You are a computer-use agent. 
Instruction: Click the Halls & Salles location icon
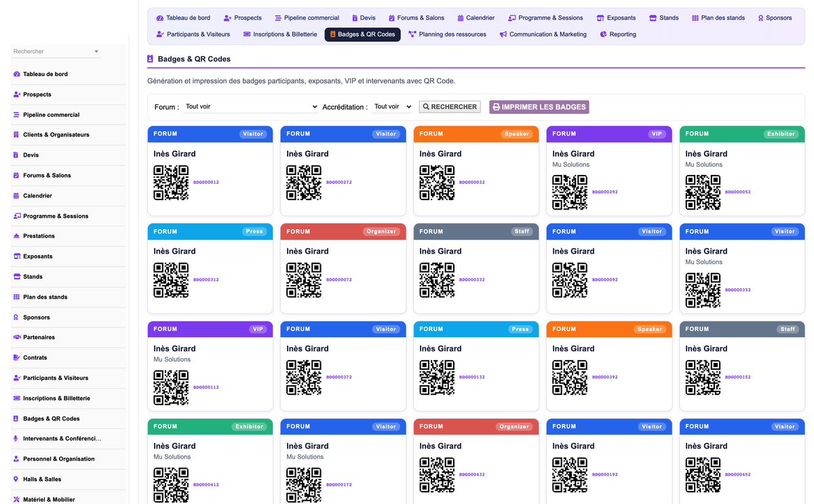point(17,480)
